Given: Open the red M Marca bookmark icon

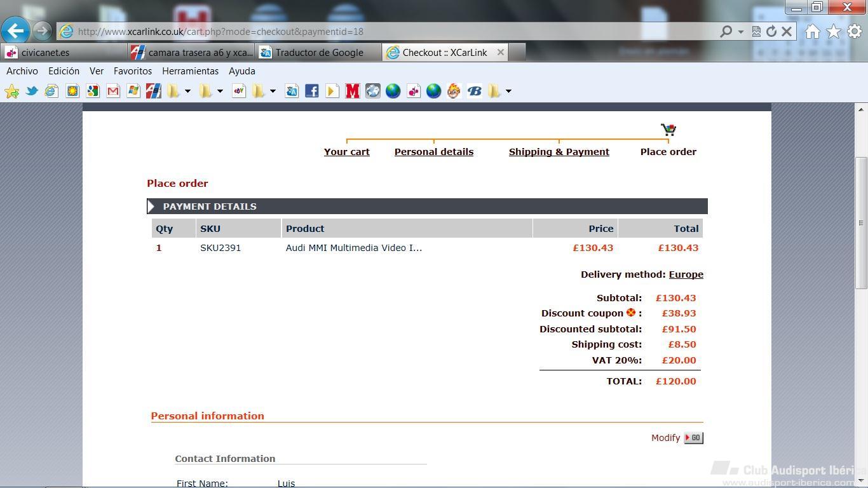Looking at the screenshot, I should [353, 91].
